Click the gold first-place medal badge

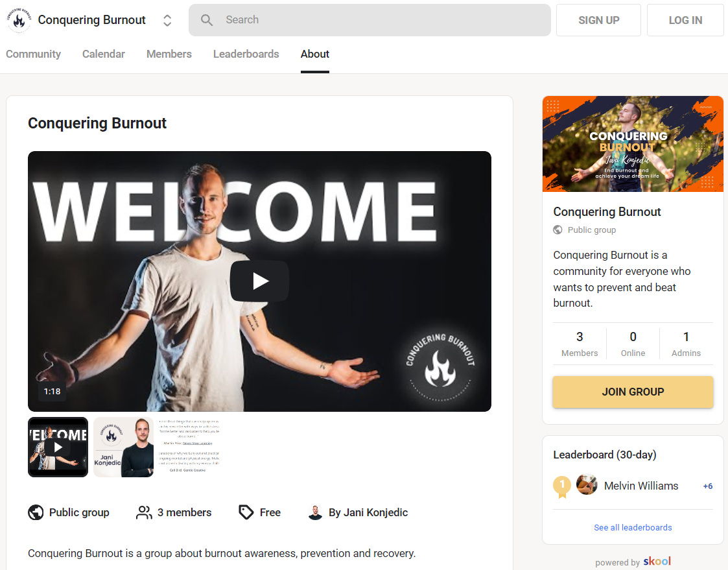click(562, 486)
